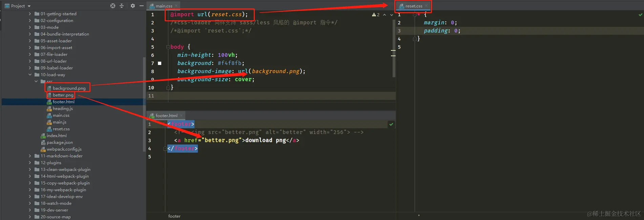Click the Collapse All icon in Project panel
The image size is (644, 220).
pyautogui.click(x=122, y=6)
